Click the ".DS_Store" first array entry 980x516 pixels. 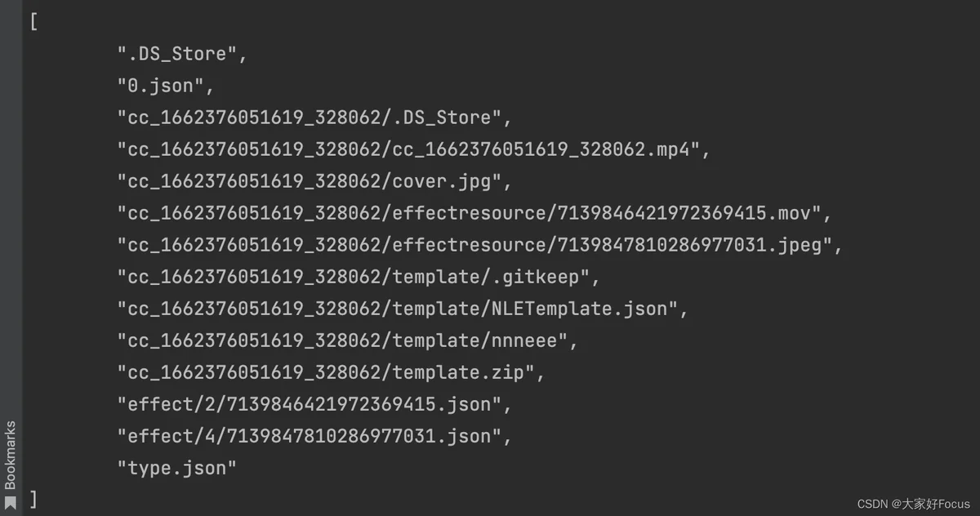coord(182,54)
